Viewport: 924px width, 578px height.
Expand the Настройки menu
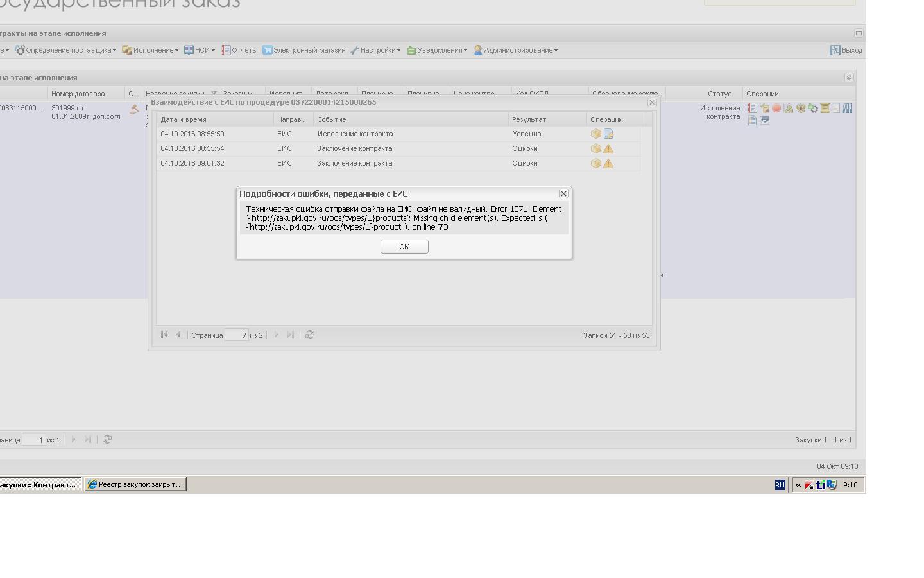[x=375, y=50]
